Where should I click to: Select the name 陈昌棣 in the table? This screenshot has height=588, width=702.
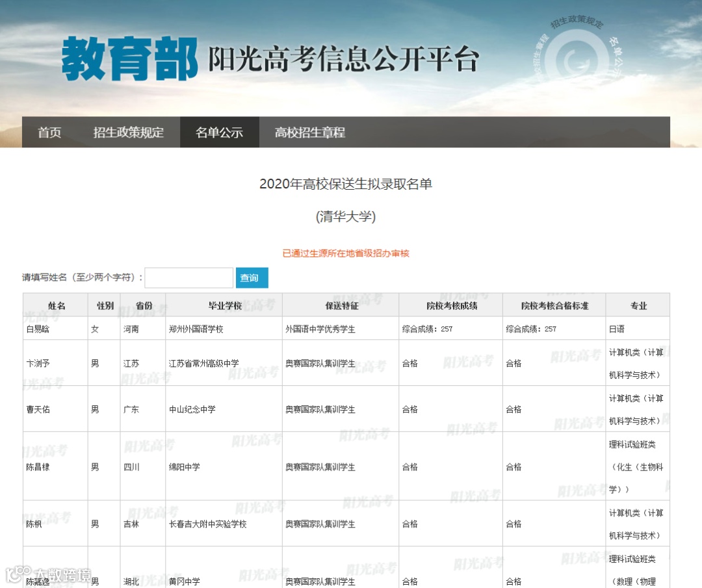tap(38, 467)
